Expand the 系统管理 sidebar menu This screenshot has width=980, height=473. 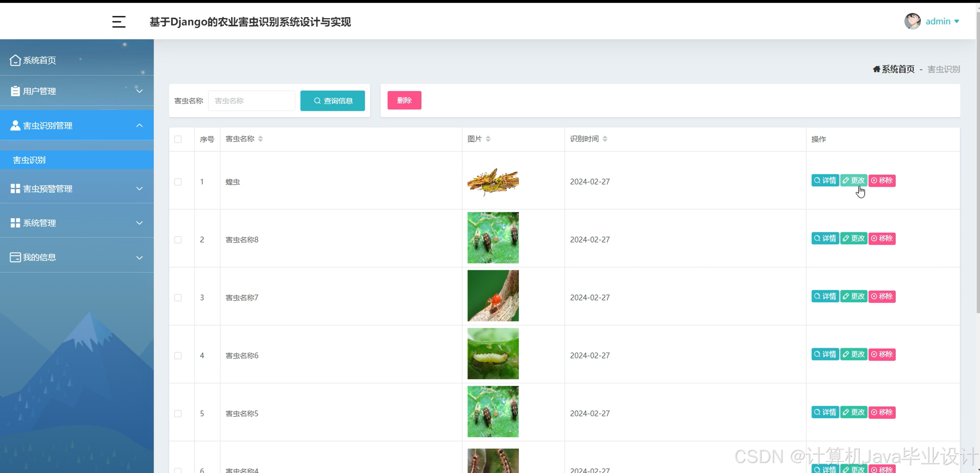point(77,223)
